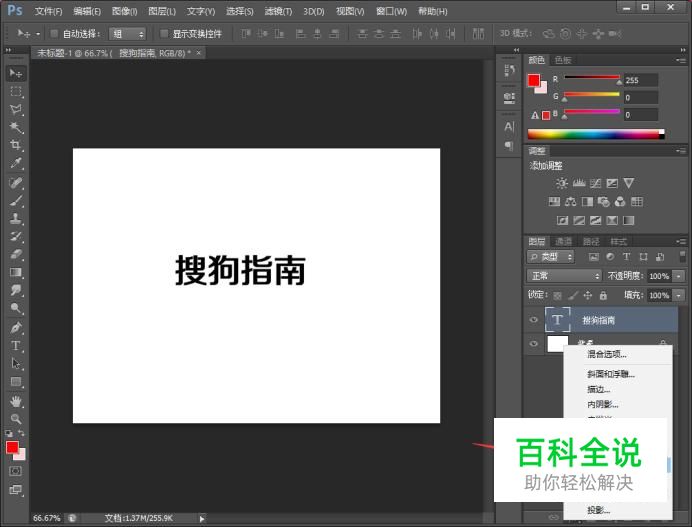Click the R value field 255
692x527 pixels.
tap(640, 80)
